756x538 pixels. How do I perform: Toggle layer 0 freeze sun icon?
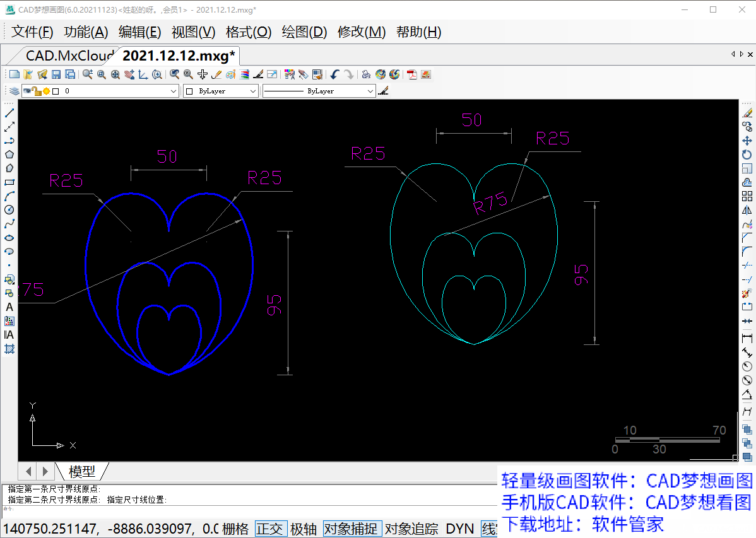(x=46, y=91)
